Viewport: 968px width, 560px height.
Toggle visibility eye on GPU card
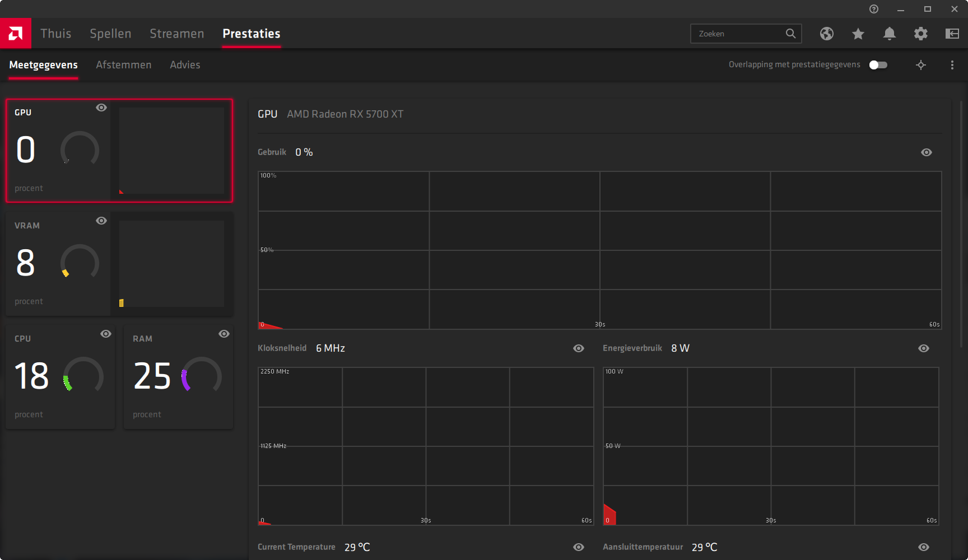[x=101, y=108]
